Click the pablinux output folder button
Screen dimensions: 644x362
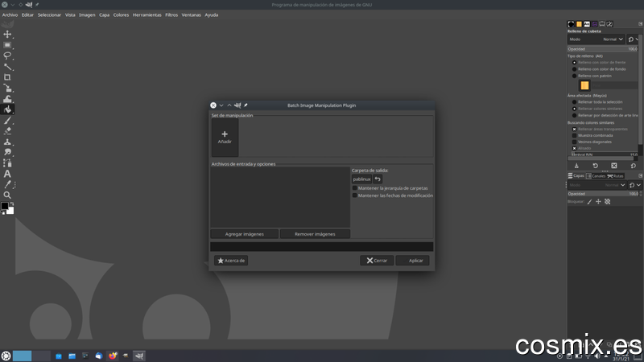pos(361,179)
